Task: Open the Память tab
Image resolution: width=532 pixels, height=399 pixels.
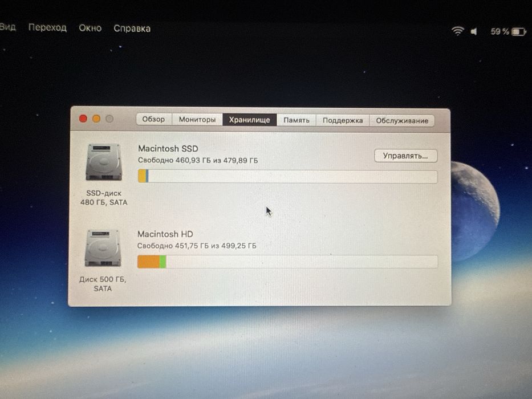Action: click(x=296, y=120)
